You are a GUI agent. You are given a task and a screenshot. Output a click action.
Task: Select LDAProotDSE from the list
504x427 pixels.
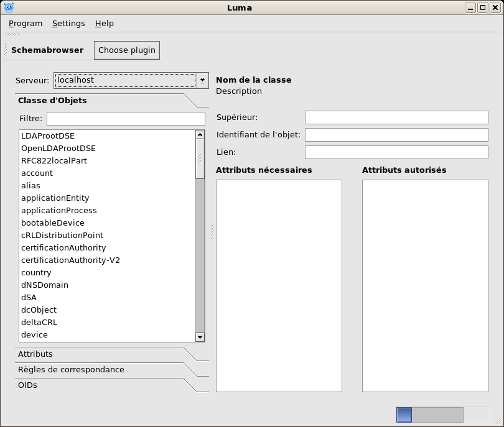click(48, 136)
